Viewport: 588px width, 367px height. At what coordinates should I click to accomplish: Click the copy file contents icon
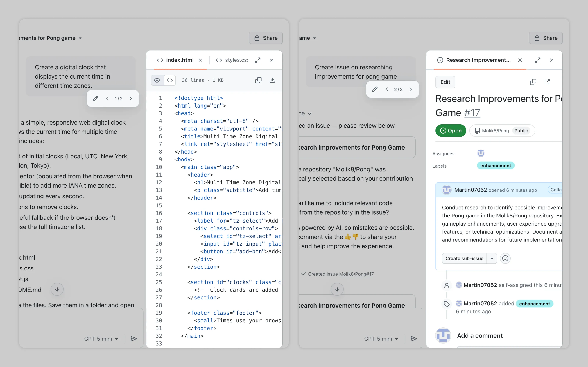click(258, 80)
